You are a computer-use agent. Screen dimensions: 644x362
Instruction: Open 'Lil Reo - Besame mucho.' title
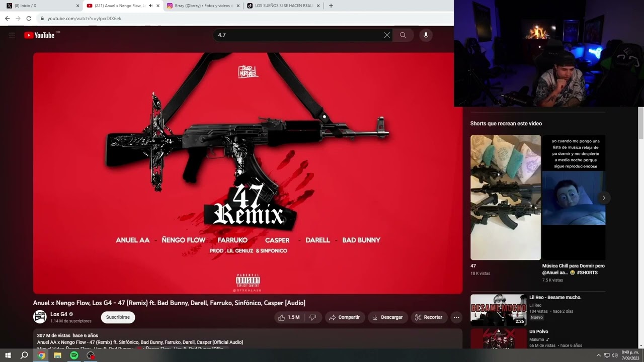click(555, 297)
